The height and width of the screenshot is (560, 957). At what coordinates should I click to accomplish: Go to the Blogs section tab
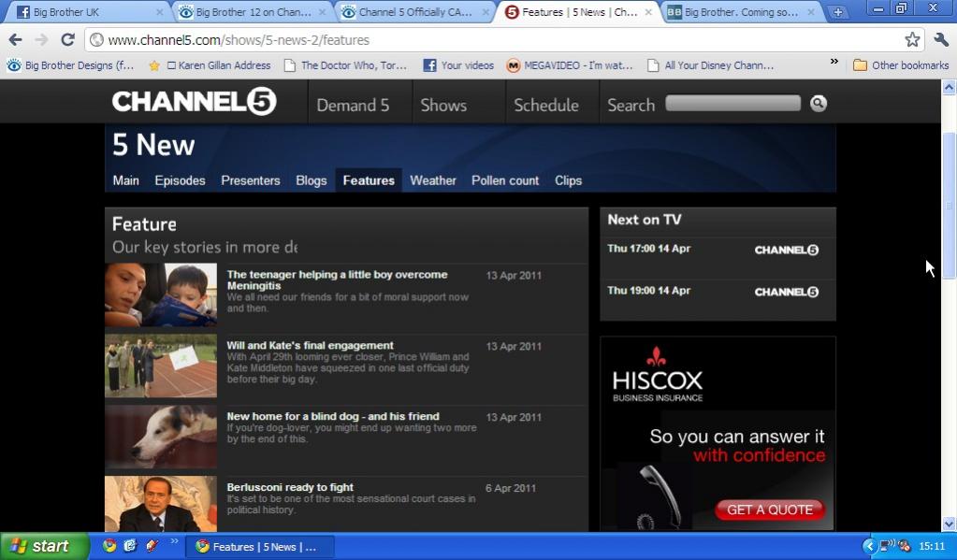click(x=312, y=180)
